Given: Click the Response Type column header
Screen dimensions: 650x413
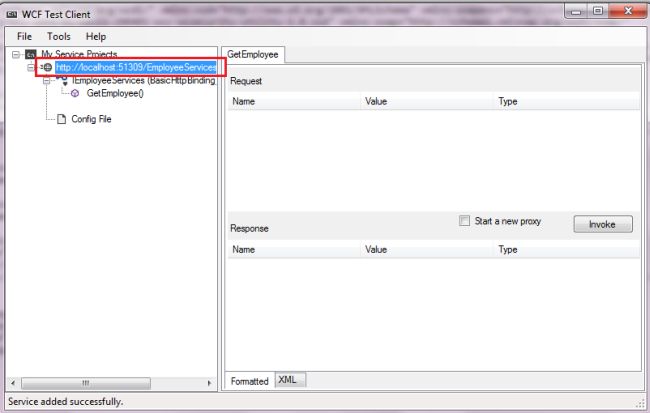Looking at the screenshot, I should [x=567, y=250].
